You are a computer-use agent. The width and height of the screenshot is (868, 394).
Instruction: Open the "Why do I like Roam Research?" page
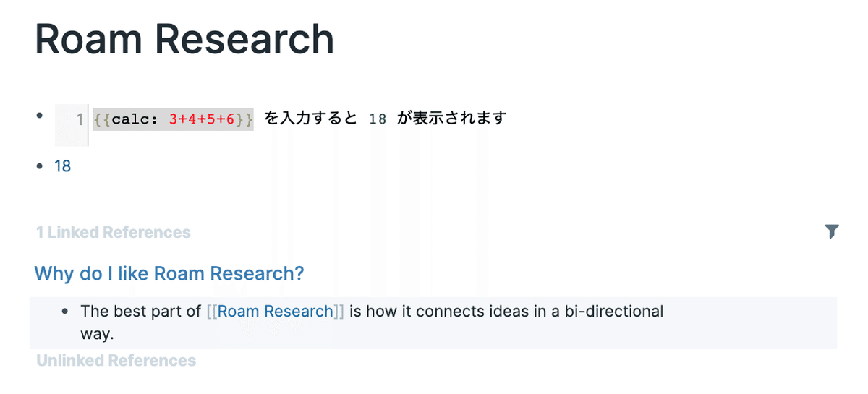169,273
